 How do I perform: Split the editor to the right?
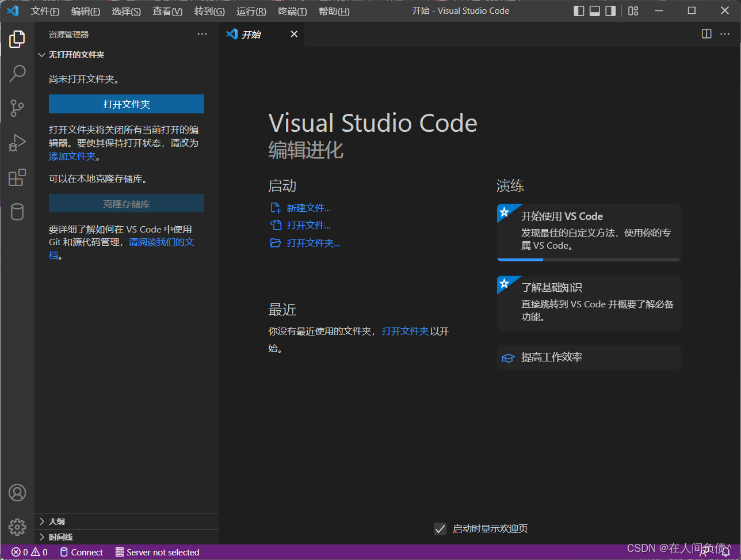[x=706, y=34]
